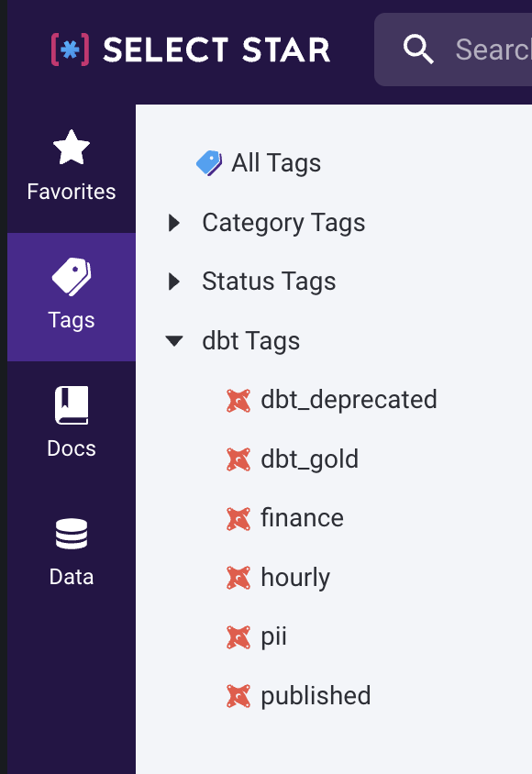
Task: Click the Select Star logo icon
Action: coord(70,50)
